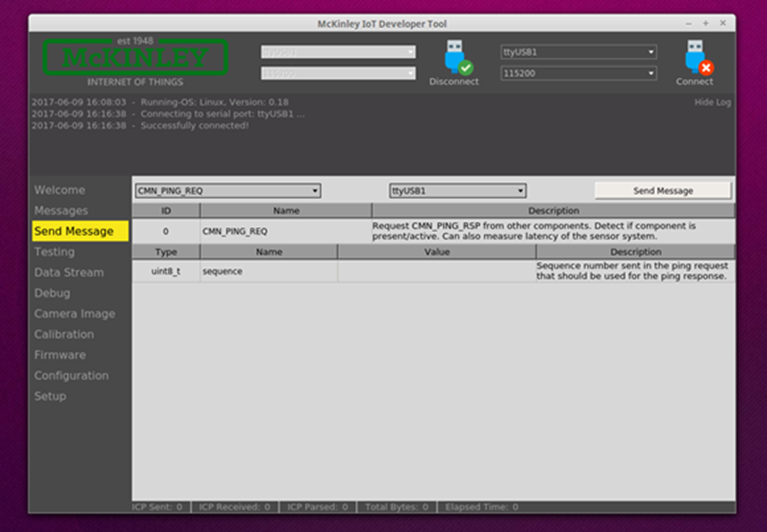Image resolution: width=767 pixels, height=532 pixels.
Task: Click ICP Sent status bar entry
Action: click(157, 507)
